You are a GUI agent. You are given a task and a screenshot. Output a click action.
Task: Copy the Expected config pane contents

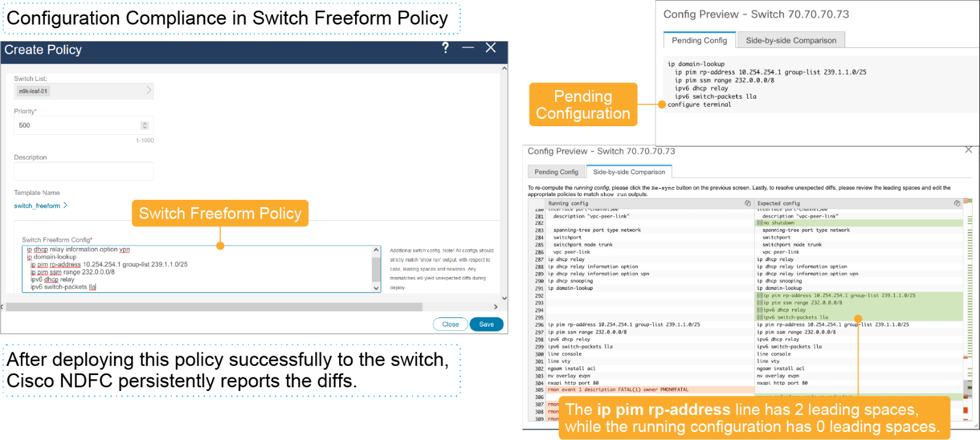pyautogui.click(x=957, y=203)
